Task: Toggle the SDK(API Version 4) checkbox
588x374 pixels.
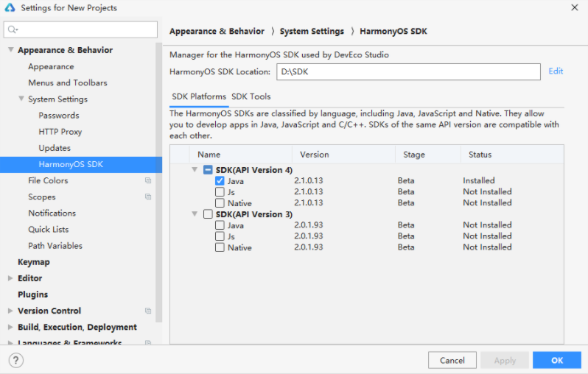Action: point(208,170)
